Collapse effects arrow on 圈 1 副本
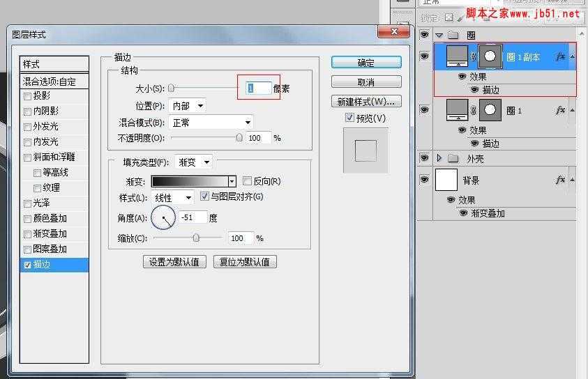The height and width of the screenshot is (379, 588). tap(572, 56)
